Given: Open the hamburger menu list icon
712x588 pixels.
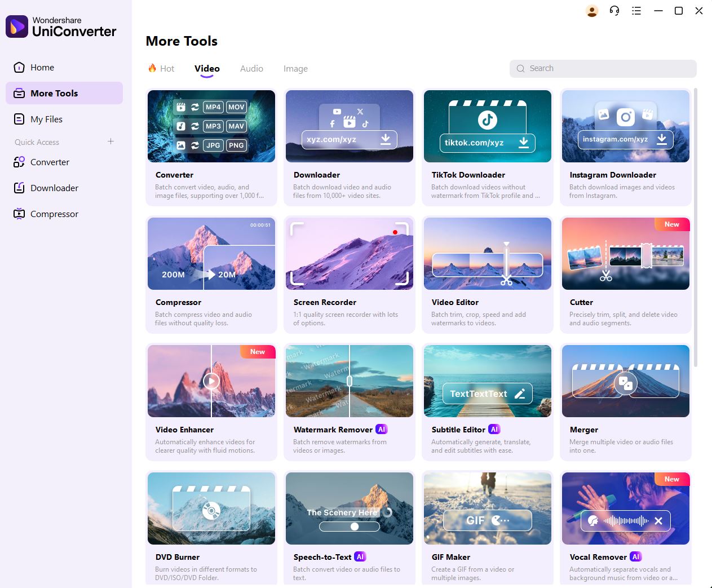Looking at the screenshot, I should tap(636, 11).
